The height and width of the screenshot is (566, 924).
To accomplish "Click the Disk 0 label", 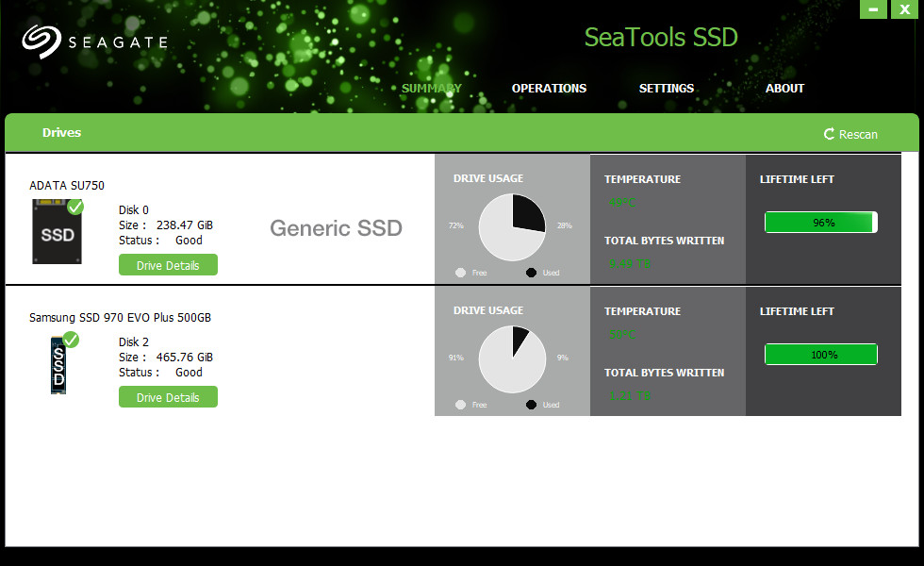I will (134, 209).
